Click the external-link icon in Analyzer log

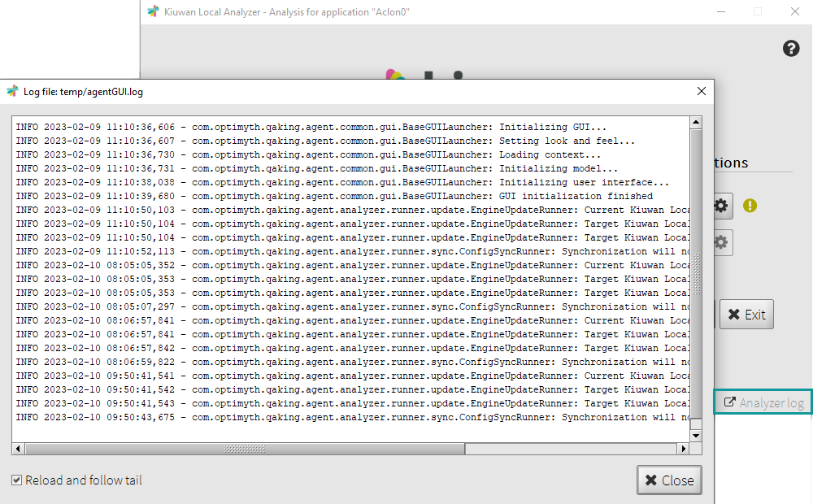click(x=728, y=402)
